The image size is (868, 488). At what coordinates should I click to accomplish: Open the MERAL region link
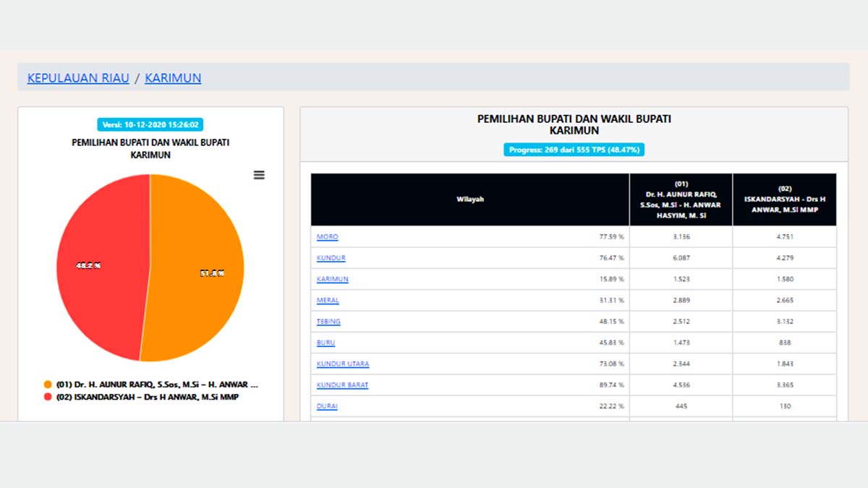pos(328,300)
